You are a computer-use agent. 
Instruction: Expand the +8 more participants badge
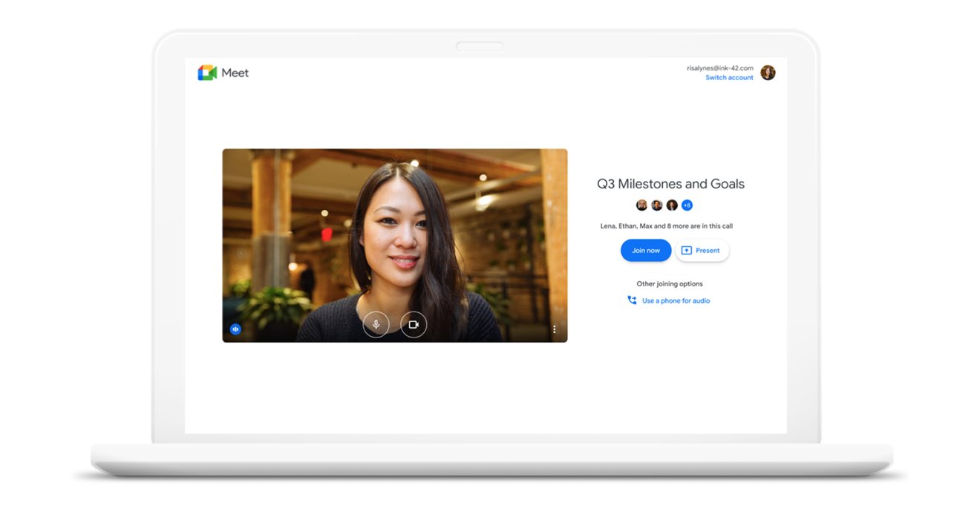687,205
